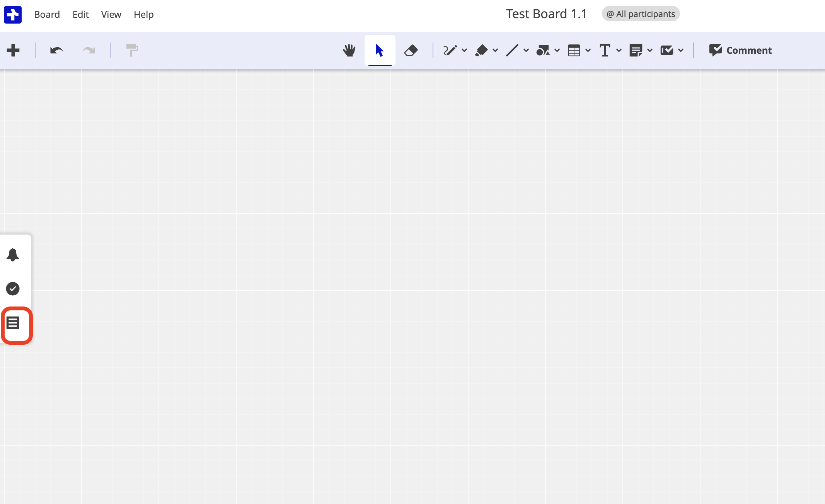Screen dimensions: 825x504
Task: Click the All participants badge
Action: [x=641, y=14]
